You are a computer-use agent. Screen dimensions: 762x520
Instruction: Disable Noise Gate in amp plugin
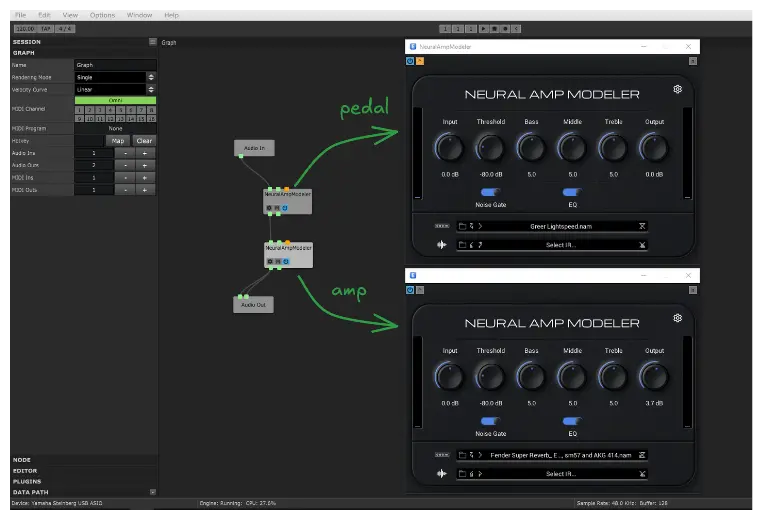coord(490,421)
